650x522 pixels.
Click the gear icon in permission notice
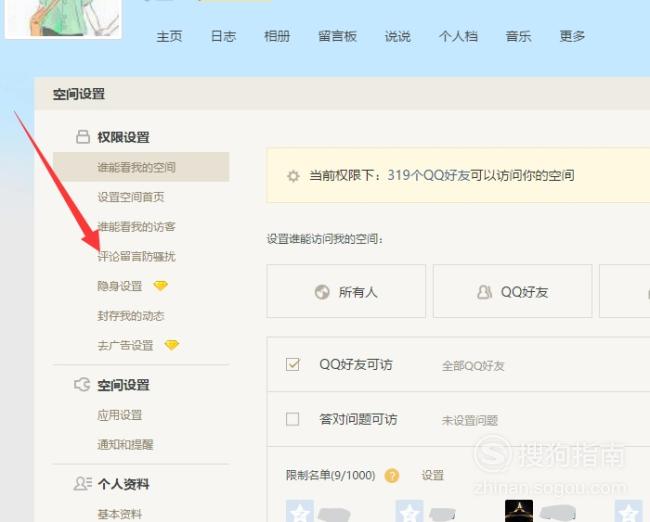pos(293,176)
